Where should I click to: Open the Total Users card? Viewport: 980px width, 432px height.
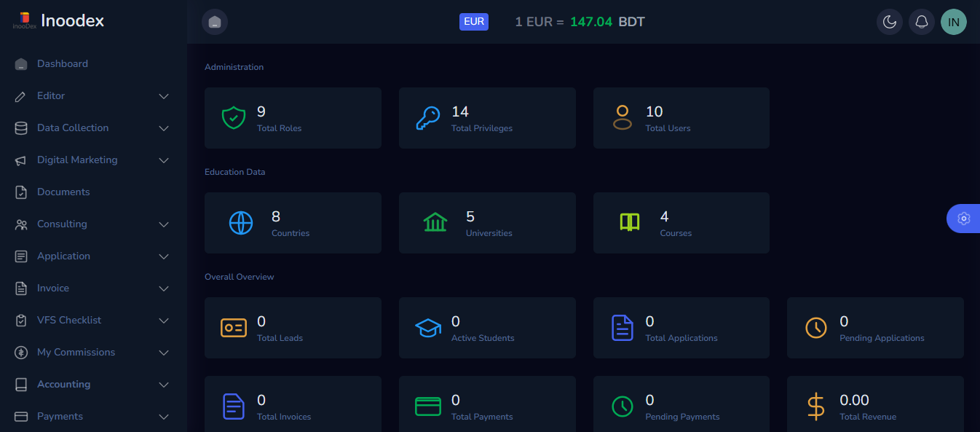(681, 118)
